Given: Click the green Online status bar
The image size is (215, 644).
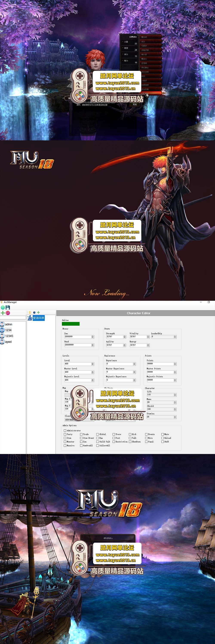Looking at the screenshot, I should point(71,324).
